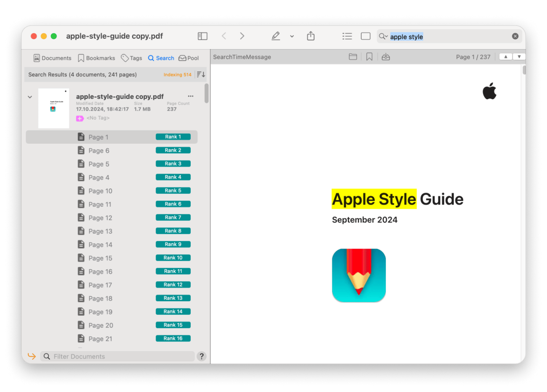Go to next page arrow

pyautogui.click(x=519, y=57)
